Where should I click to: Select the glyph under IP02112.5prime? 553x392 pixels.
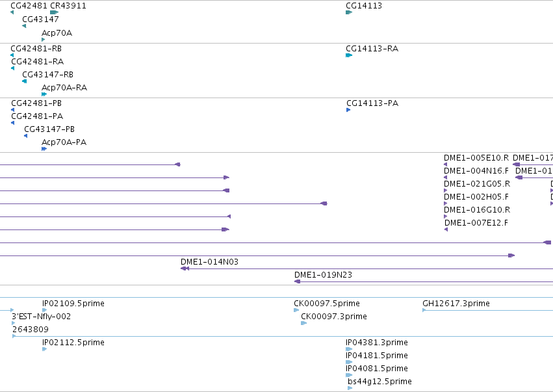(x=44, y=349)
